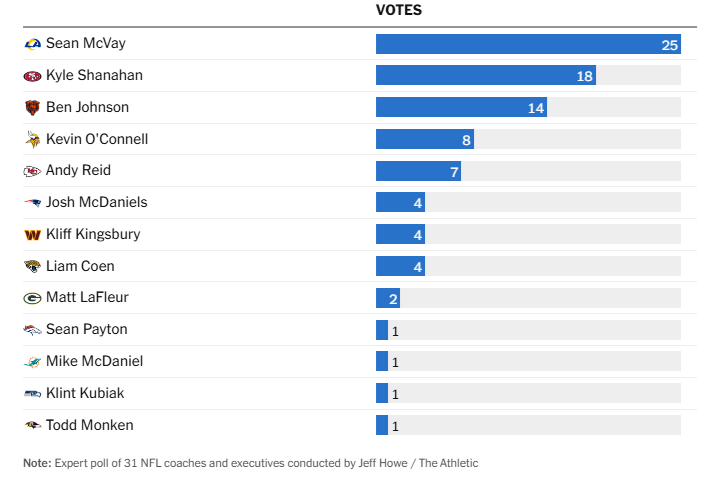
Task: Click the expert poll note text
Action: pyautogui.click(x=250, y=463)
